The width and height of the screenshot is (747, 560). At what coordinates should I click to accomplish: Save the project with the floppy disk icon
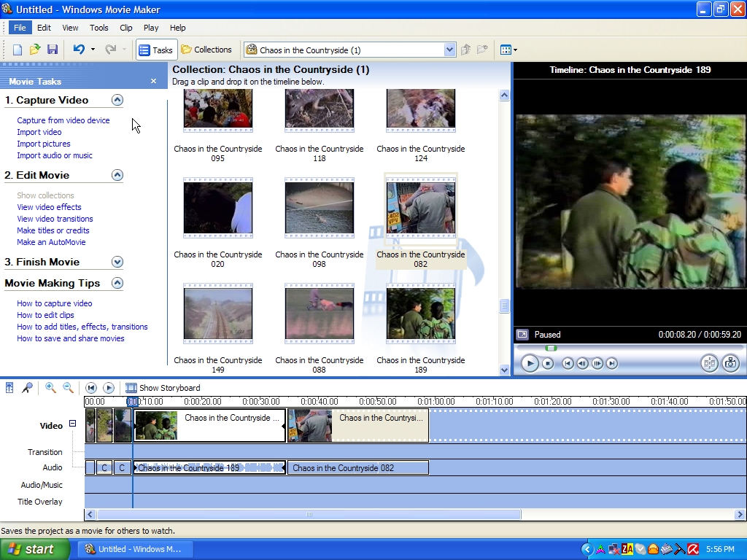click(53, 50)
